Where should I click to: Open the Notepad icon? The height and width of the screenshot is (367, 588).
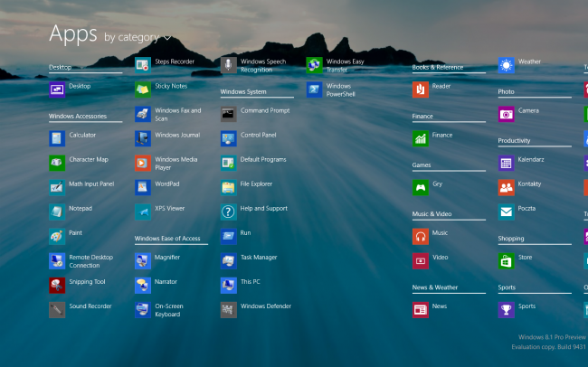(x=57, y=212)
